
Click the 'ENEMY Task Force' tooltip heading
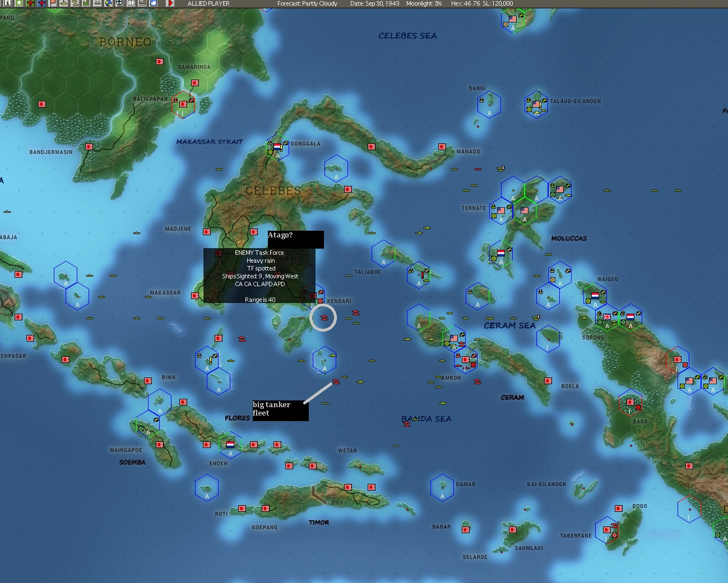tap(259, 253)
